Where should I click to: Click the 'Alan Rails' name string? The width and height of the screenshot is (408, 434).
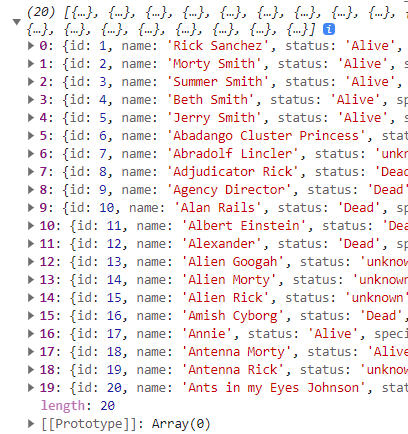(218, 208)
